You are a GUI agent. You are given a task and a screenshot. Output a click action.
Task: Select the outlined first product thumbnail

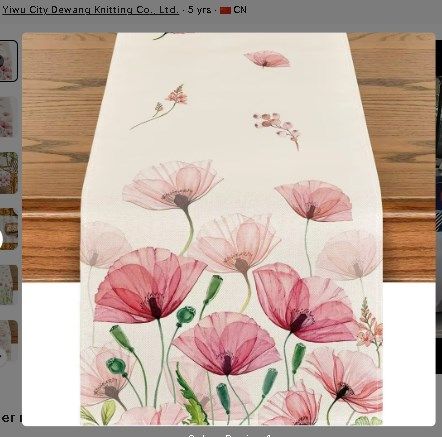(x=8, y=61)
